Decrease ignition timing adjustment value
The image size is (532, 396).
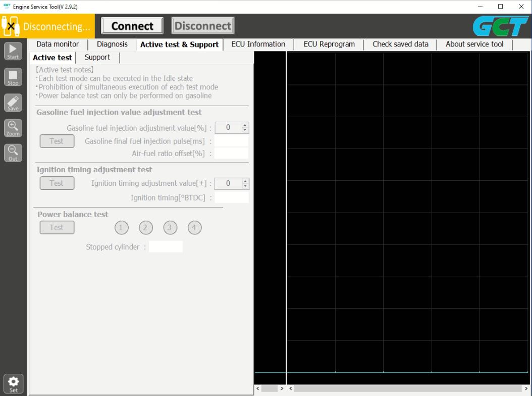point(246,186)
